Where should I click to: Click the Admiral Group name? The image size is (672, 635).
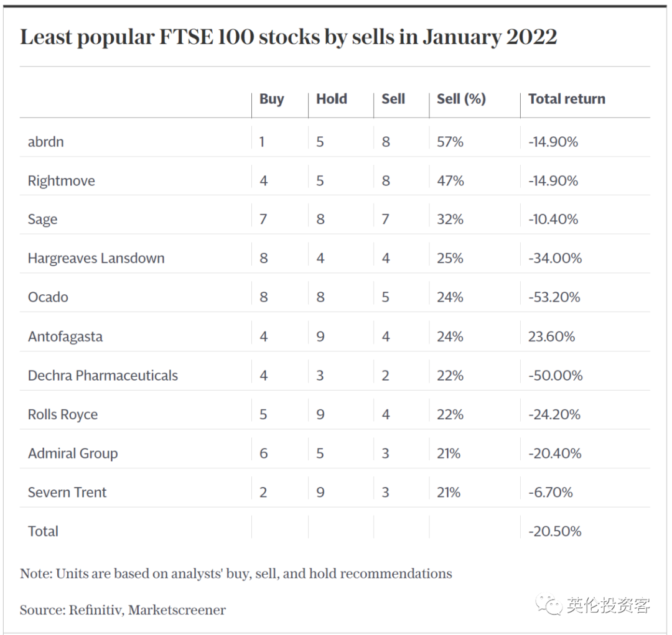[72, 453]
